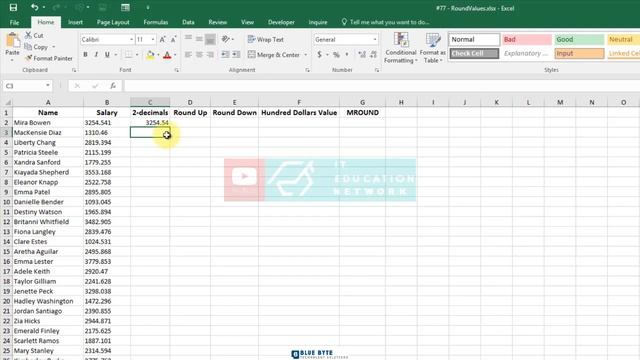
Task: Open the borders button
Action: tap(129, 55)
